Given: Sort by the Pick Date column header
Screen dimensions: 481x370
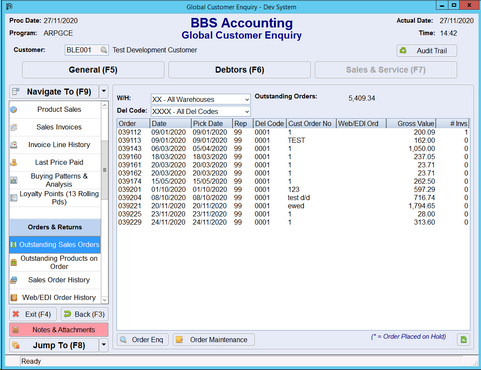Looking at the screenshot, I should click(212, 124).
